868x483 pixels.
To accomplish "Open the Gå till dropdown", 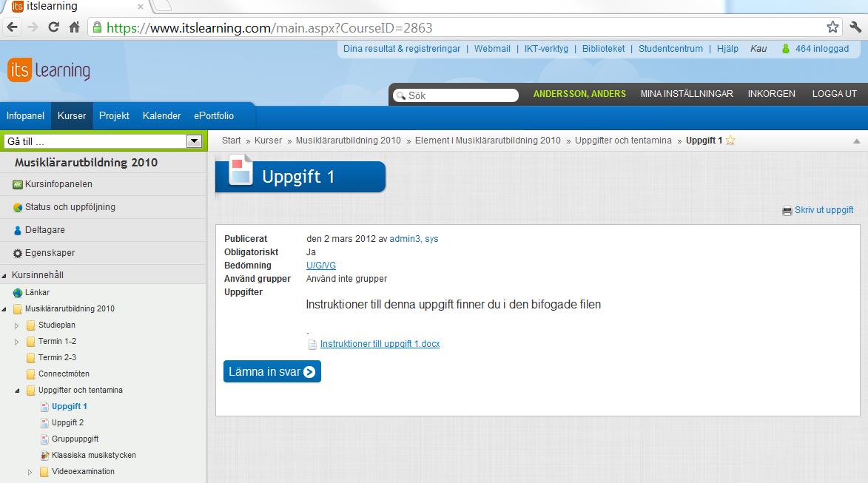I will click(x=194, y=141).
